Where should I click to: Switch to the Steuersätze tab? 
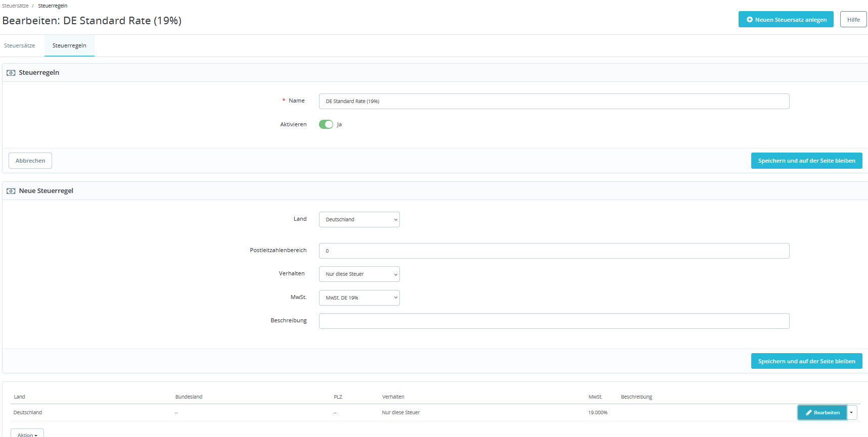(20, 45)
